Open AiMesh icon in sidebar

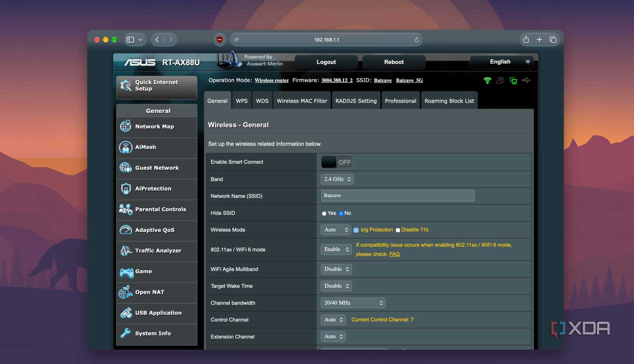(x=126, y=147)
